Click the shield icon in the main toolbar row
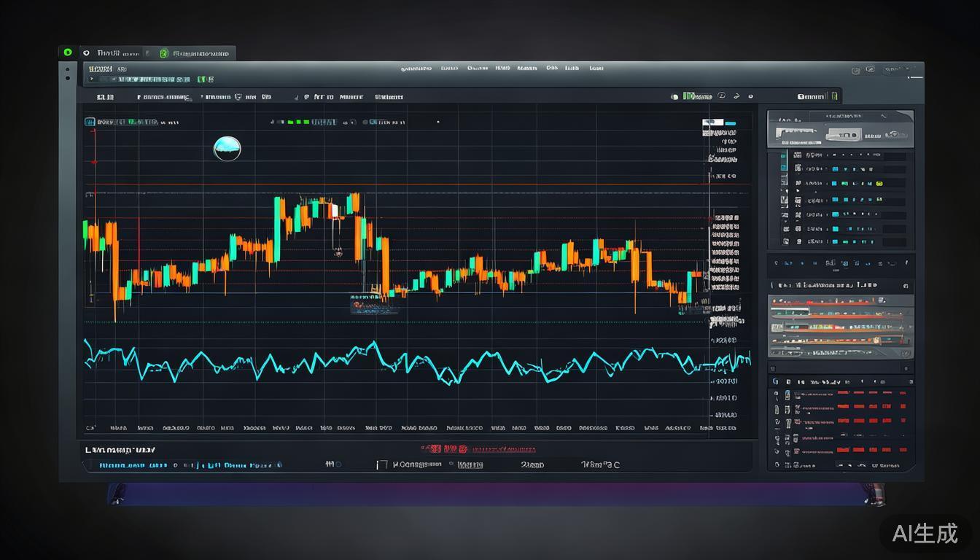The height and width of the screenshot is (560, 980). click(x=238, y=96)
